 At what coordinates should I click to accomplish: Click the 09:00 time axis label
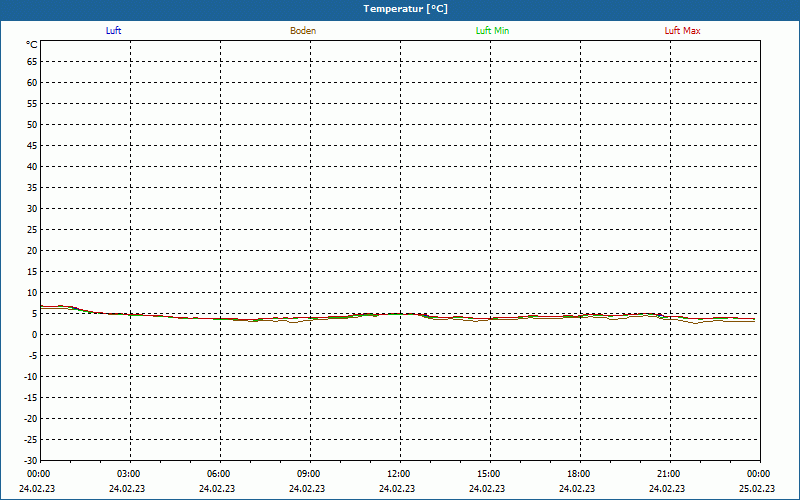click(x=309, y=474)
